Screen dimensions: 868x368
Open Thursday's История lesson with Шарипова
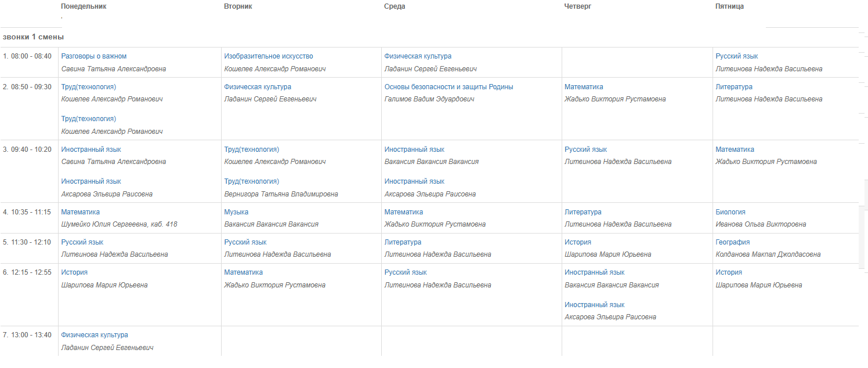click(x=578, y=242)
